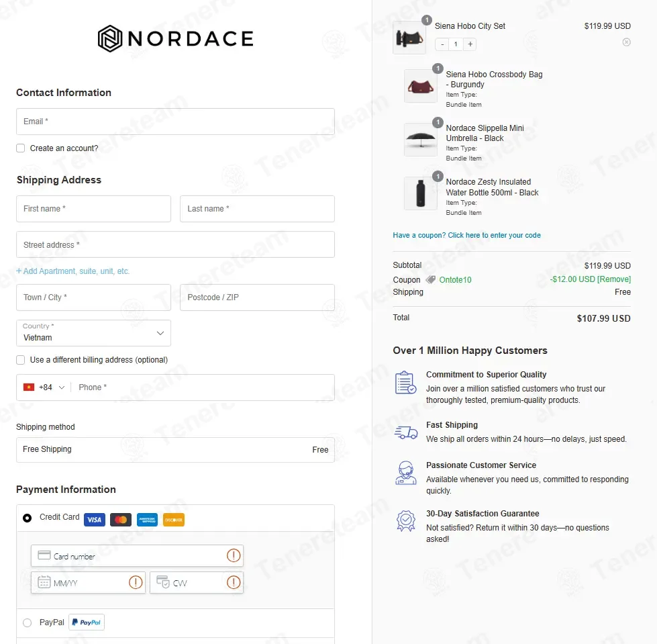Image resolution: width=657 pixels, height=644 pixels.
Task: Focus the Phone number field
Action: click(203, 387)
